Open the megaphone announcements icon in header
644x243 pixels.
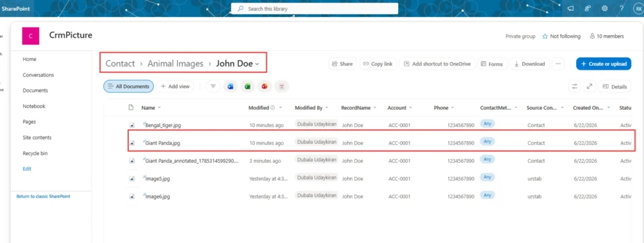click(570, 8)
